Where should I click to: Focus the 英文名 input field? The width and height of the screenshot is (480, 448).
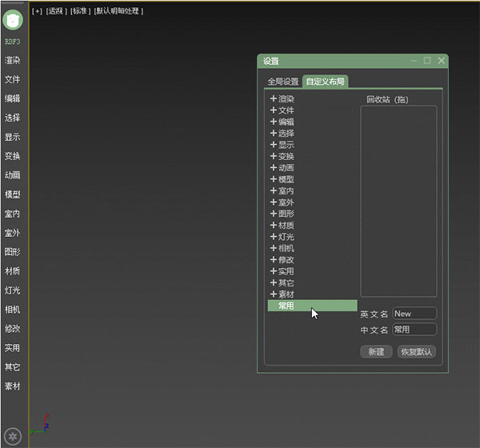pos(414,314)
